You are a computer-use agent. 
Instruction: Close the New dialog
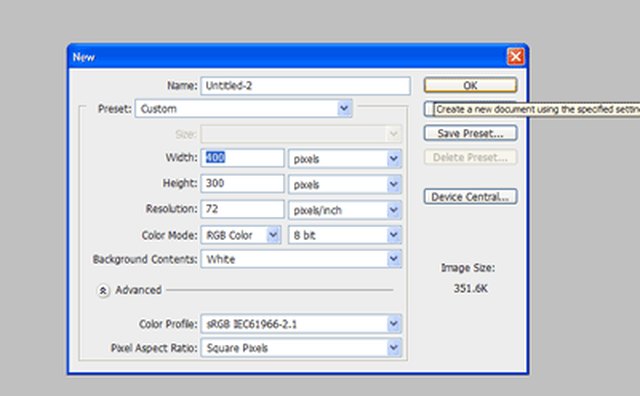pyautogui.click(x=515, y=56)
